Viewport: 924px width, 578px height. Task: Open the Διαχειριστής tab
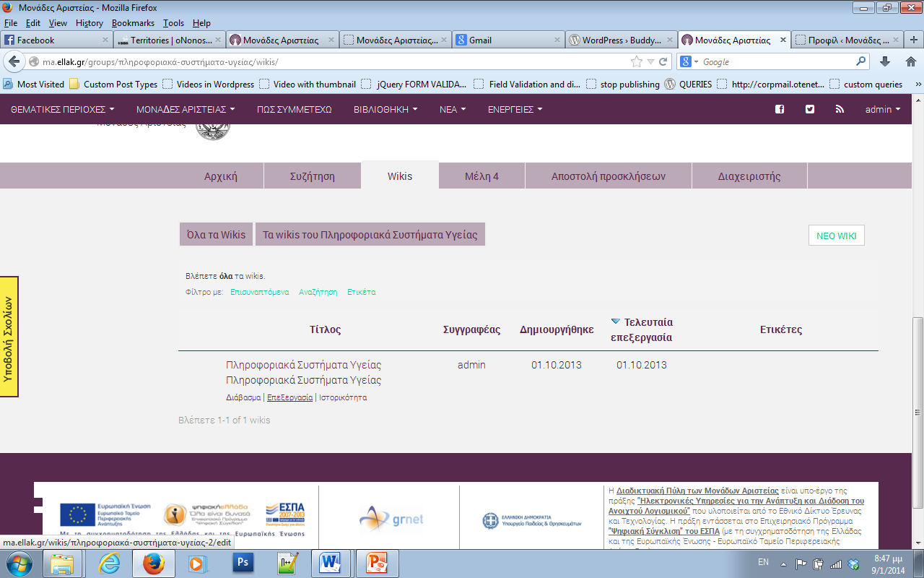[749, 176]
